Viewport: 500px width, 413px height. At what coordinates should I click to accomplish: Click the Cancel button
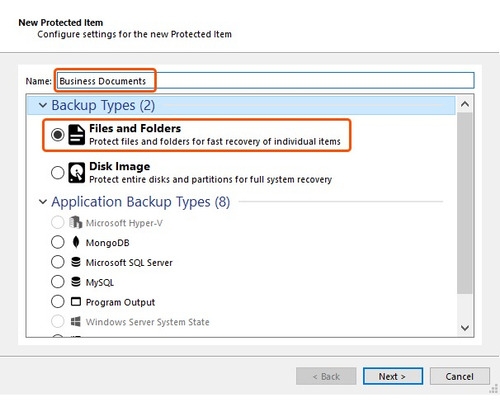[460, 376]
